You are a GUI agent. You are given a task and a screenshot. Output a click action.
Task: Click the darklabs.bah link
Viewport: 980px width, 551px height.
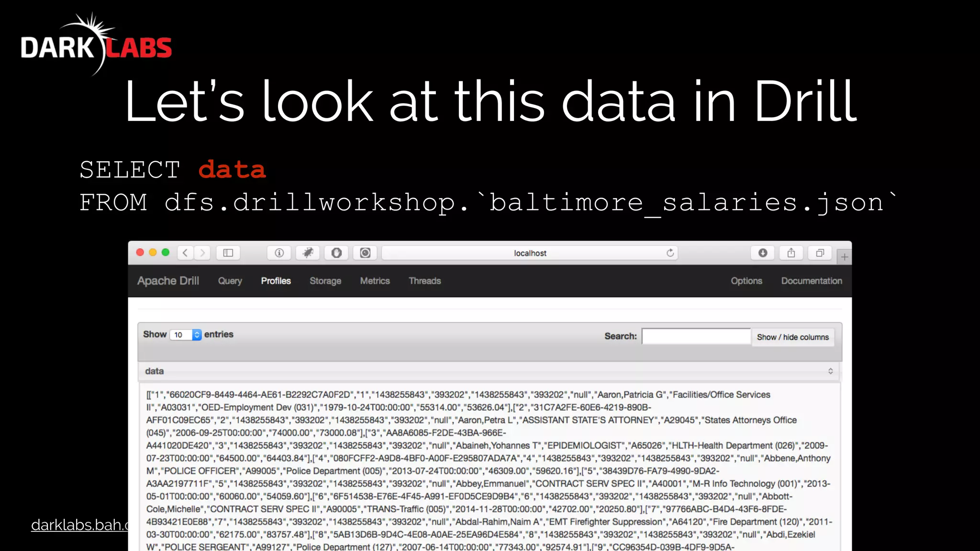[x=79, y=525]
